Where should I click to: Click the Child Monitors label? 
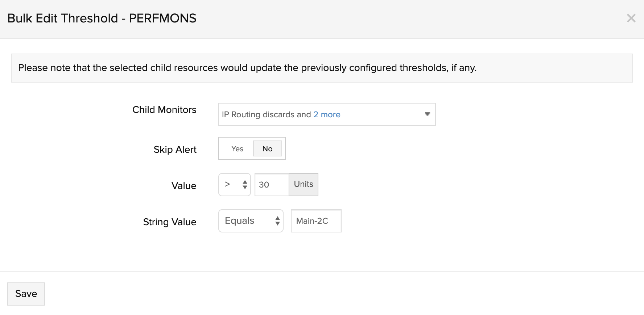(x=164, y=110)
